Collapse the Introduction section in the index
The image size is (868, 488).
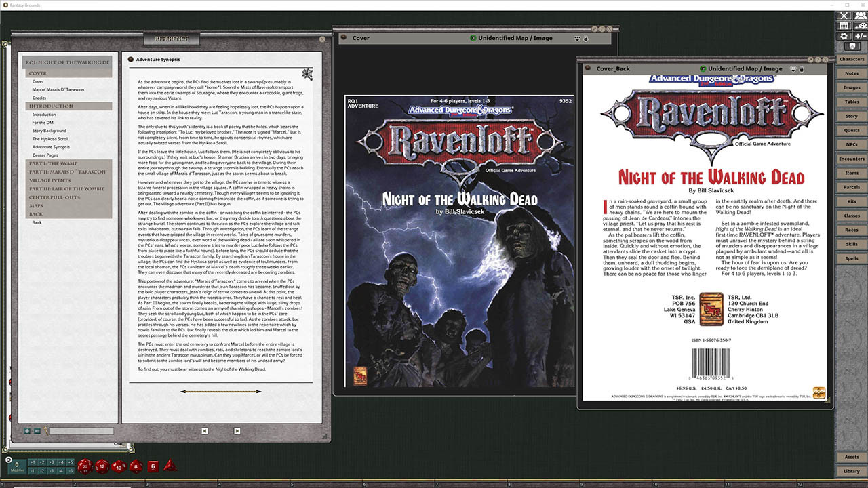[68, 106]
